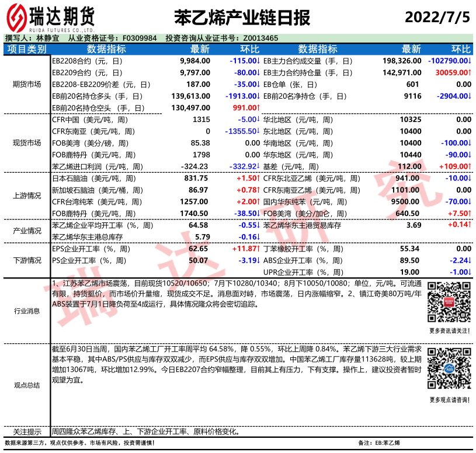476x453 pixels.
Task: Click the blue down arrow after -1355.50
Action: (258, 131)
